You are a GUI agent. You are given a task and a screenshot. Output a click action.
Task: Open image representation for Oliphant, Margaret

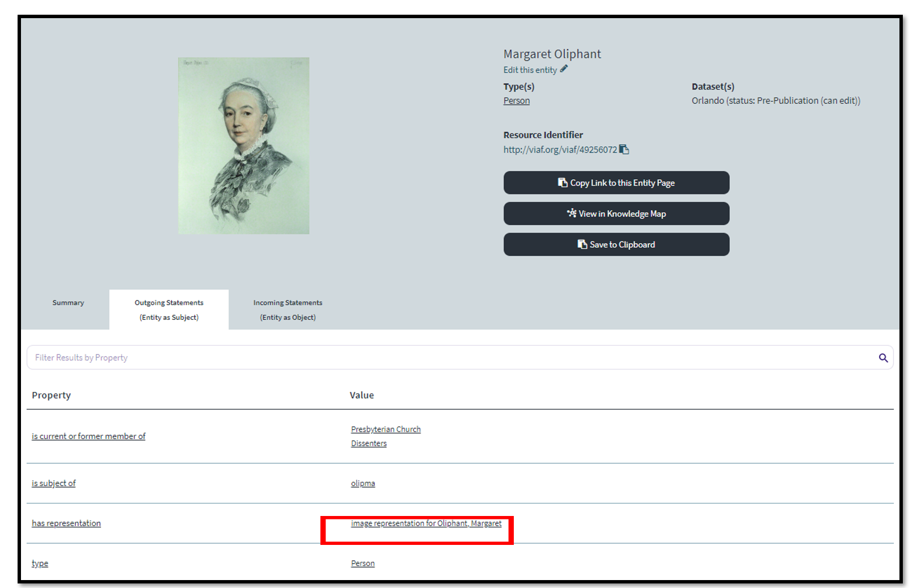426,523
